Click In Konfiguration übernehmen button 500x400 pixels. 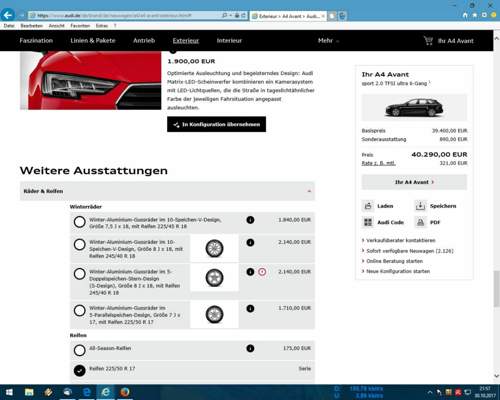(216, 124)
